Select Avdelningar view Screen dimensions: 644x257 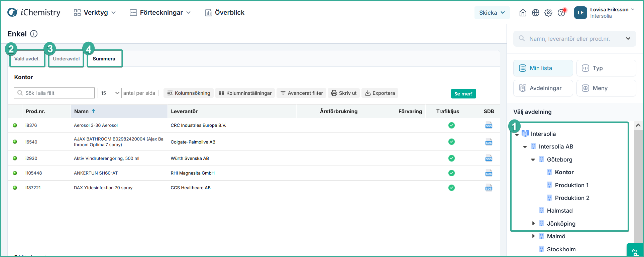point(543,88)
